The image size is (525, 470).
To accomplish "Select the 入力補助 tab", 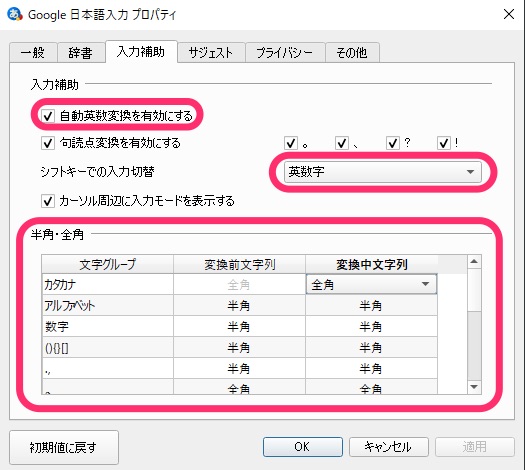I will (x=141, y=52).
